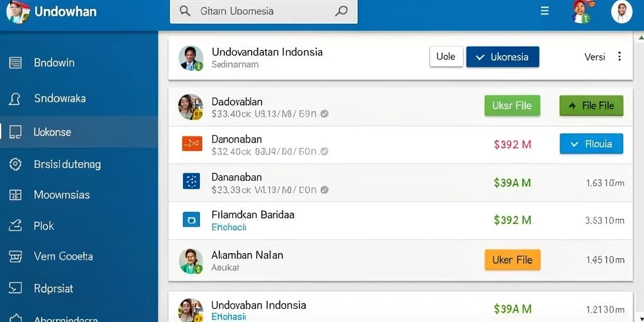
Task: Click Undovandatan Indonesia profile avatar
Action: 191,58
